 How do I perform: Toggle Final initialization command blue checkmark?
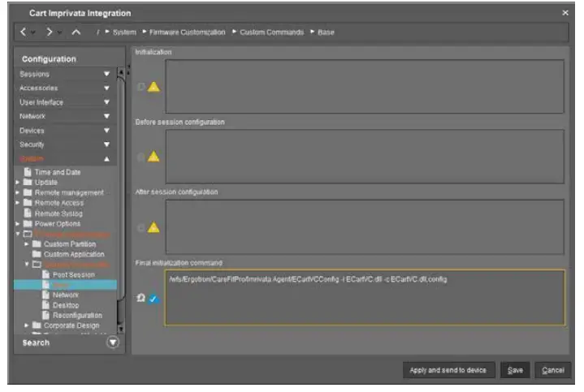point(153,299)
